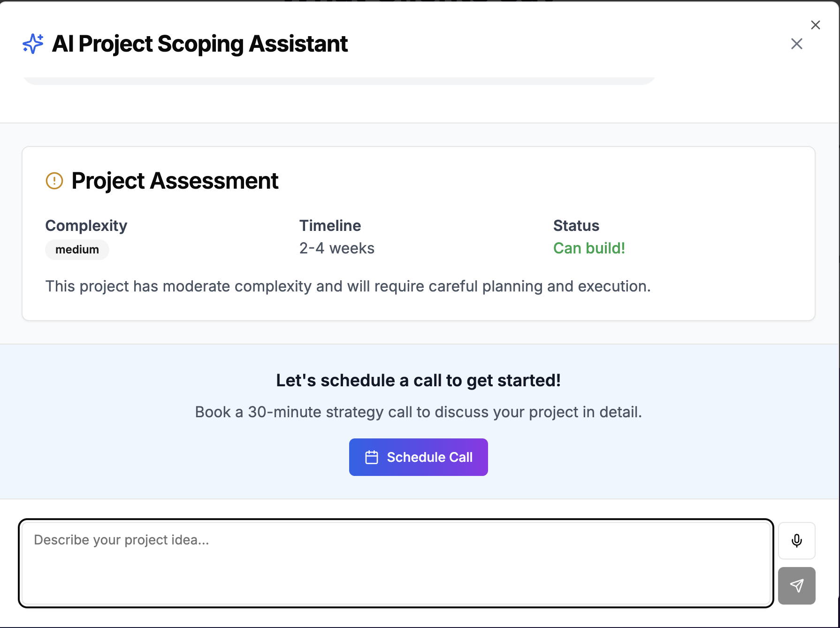Viewport: 840px width, 628px height.
Task: Click the sparkle AI icon beside the title
Action: pyautogui.click(x=33, y=44)
